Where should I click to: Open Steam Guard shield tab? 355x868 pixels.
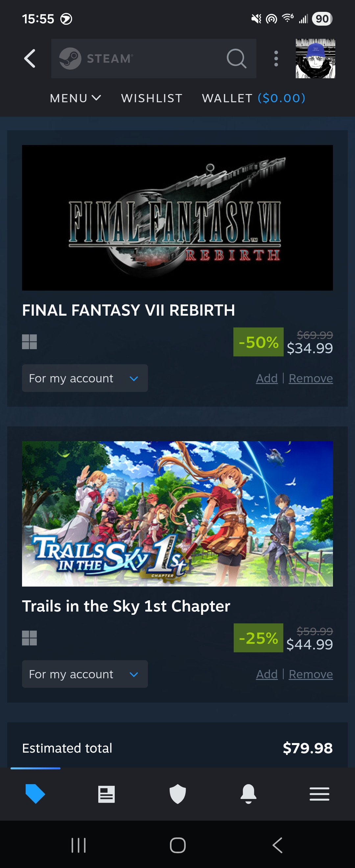(177, 794)
